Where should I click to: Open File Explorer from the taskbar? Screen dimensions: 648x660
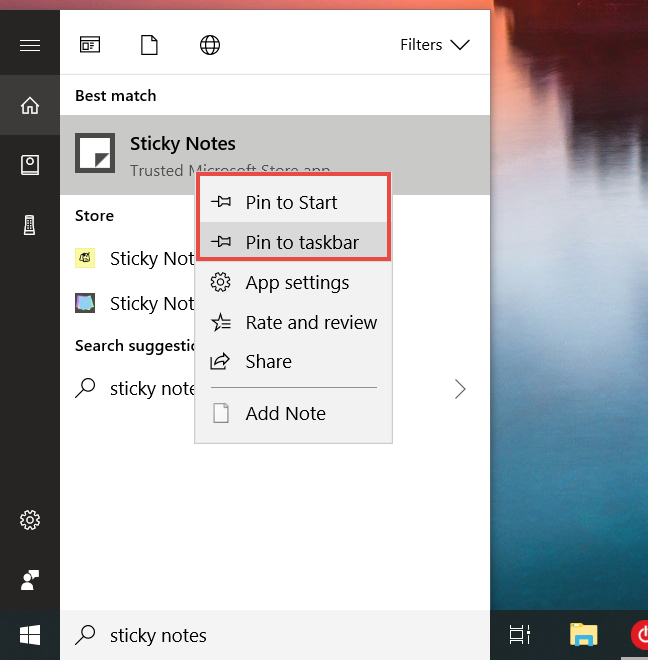click(584, 634)
